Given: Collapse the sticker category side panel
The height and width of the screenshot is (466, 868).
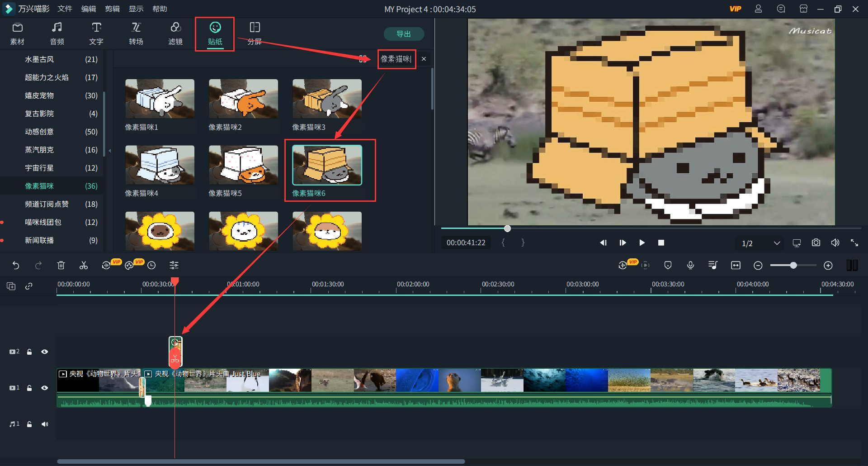Looking at the screenshot, I should click(109, 151).
